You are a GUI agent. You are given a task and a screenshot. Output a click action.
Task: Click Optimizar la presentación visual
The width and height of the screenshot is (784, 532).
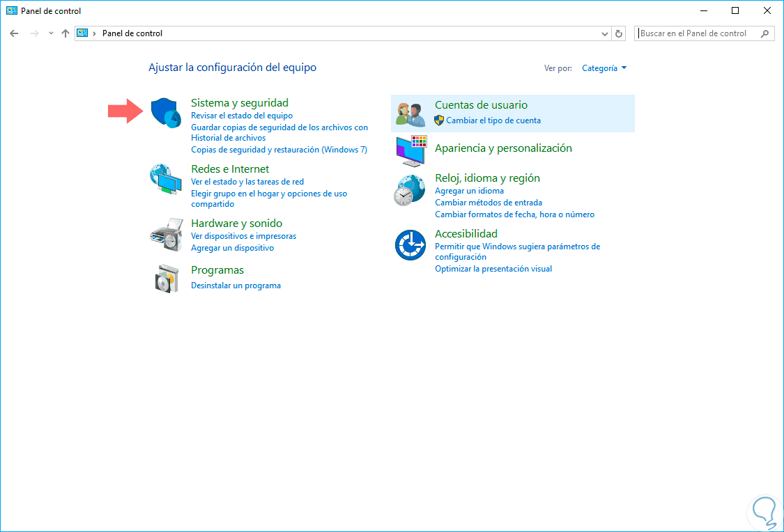coord(493,269)
